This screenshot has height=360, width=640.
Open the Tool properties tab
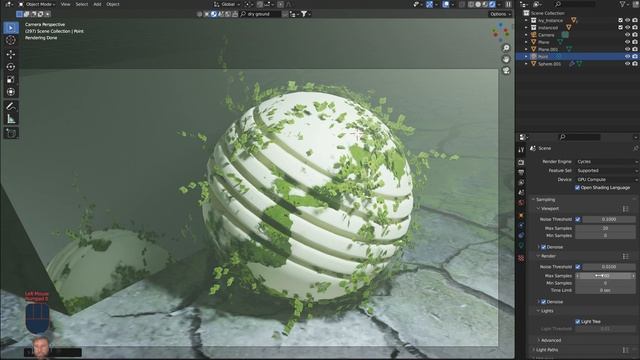click(x=521, y=150)
